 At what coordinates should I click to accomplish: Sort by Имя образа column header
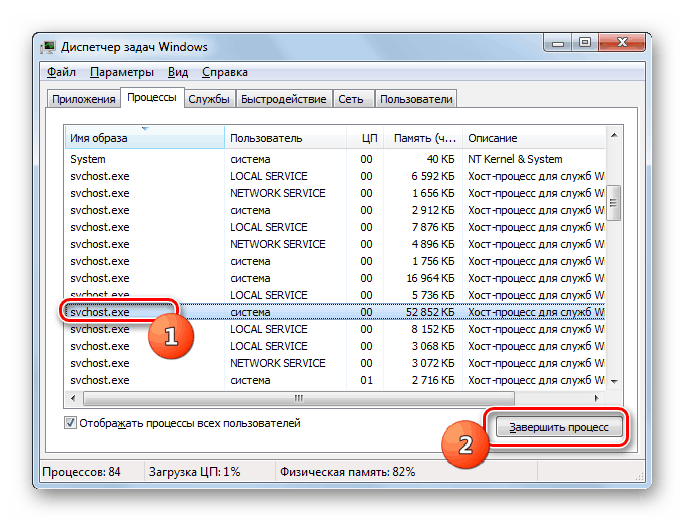click(x=145, y=138)
